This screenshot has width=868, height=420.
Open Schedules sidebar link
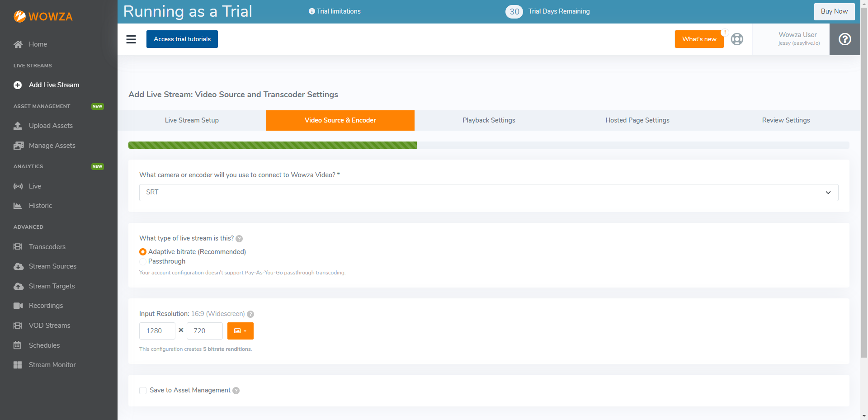click(x=44, y=345)
